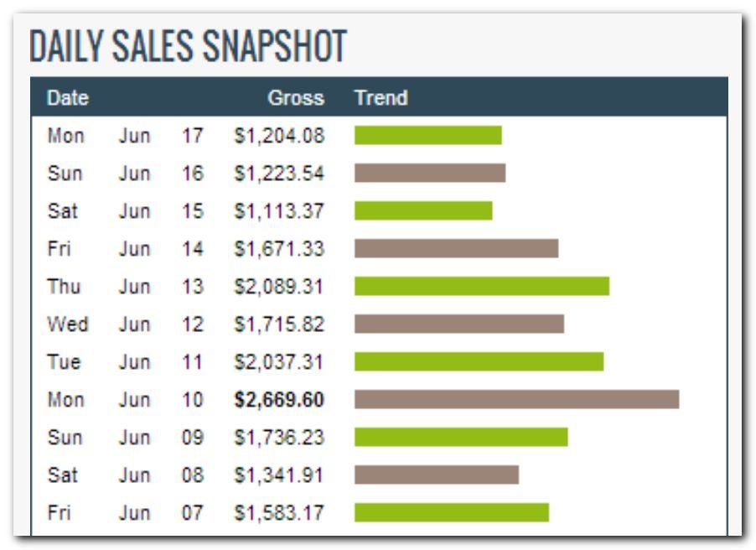The width and height of the screenshot is (756, 550).
Task: Click the $1,583.17 gross value
Action: coord(279,513)
